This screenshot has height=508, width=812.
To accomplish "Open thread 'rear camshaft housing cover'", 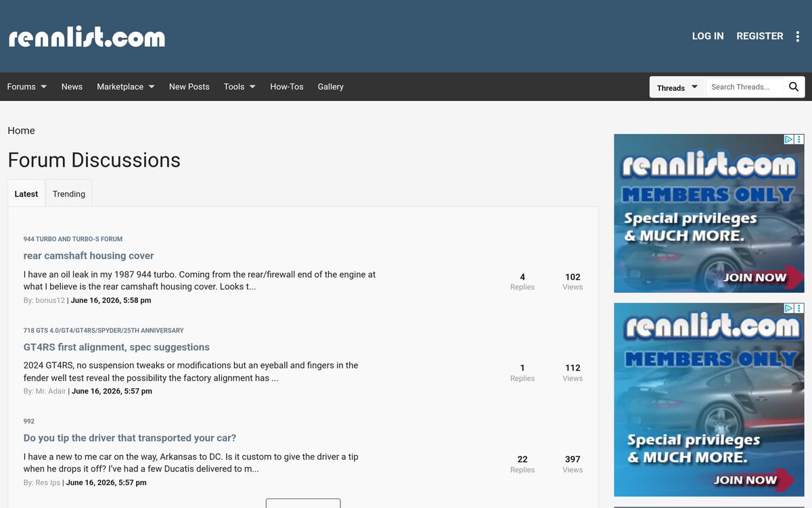I will 89,255.
